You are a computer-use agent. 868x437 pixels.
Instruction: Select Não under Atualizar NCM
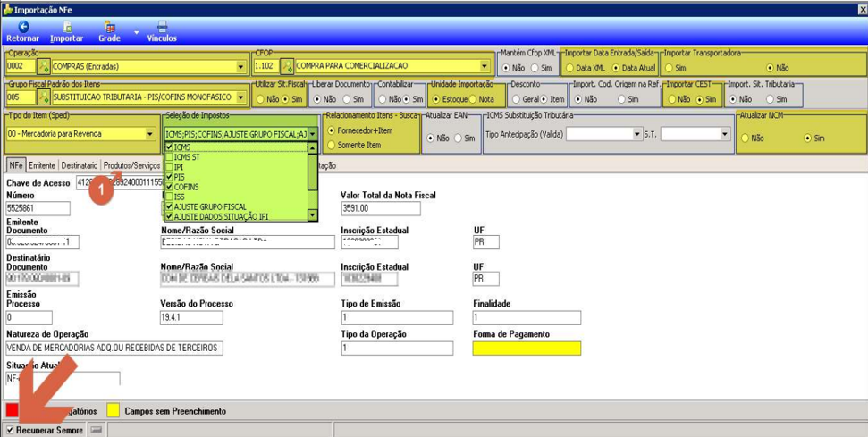pyautogui.click(x=746, y=138)
